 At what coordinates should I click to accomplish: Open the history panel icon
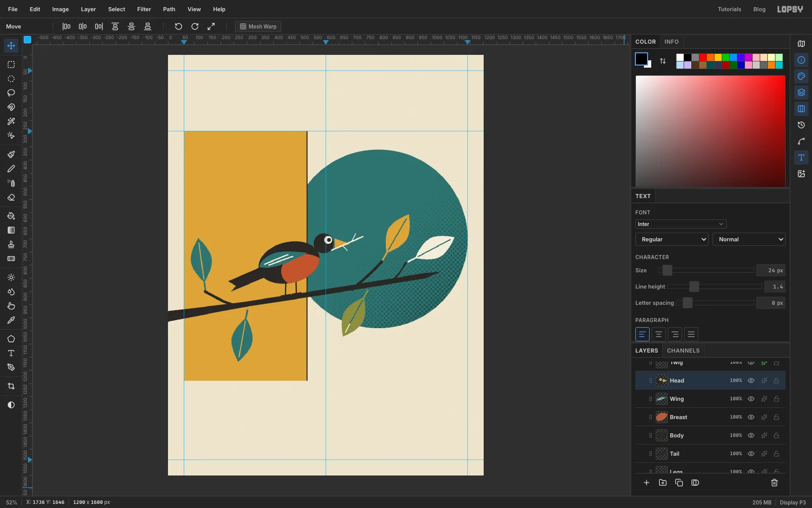801,125
